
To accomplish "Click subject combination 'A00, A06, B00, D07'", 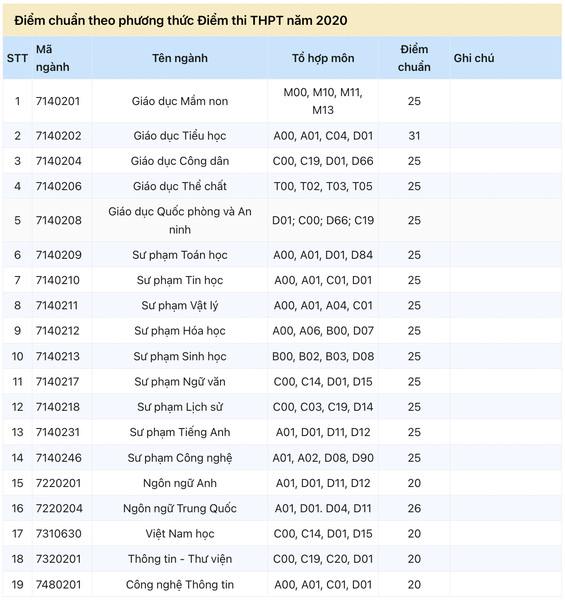I will point(323,331).
